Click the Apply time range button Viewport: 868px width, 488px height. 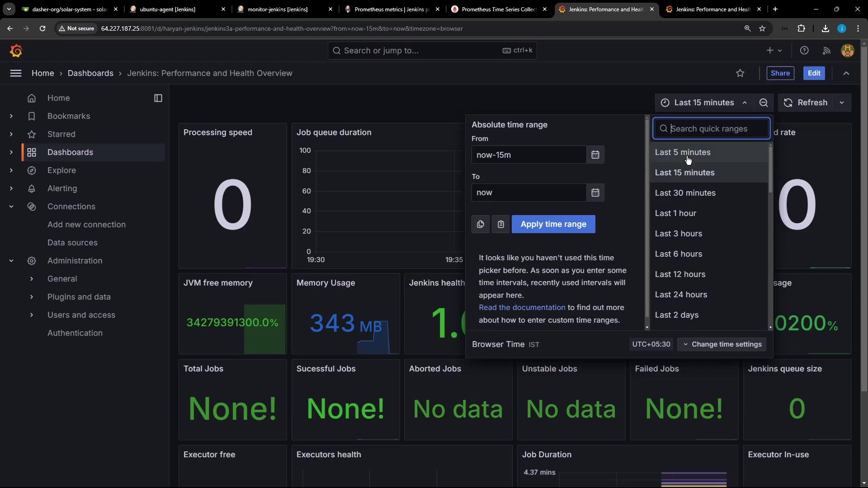(553, 224)
